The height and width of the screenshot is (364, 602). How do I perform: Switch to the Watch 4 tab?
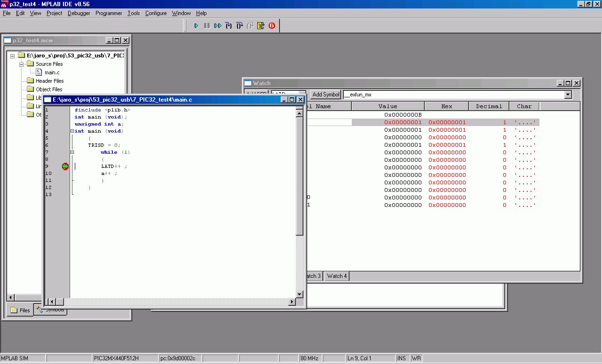point(337,276)
